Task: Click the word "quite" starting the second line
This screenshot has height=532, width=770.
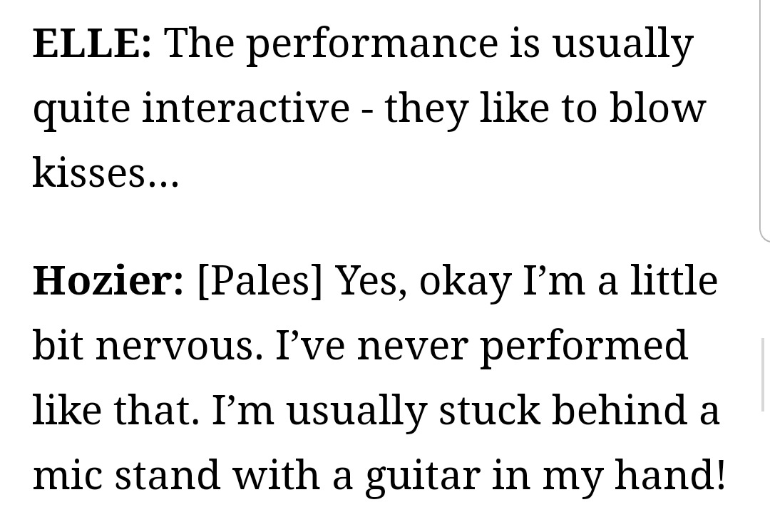Action: 81,111
